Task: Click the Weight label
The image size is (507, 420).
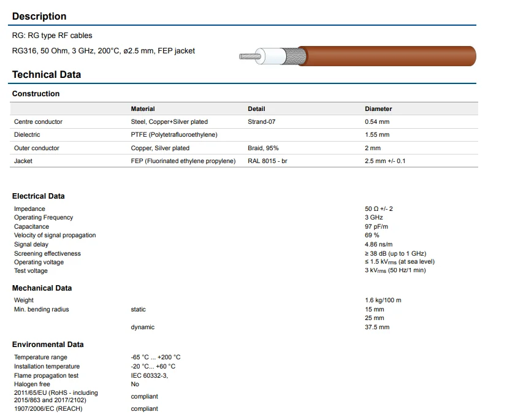Action: click(x=24, y=300)
